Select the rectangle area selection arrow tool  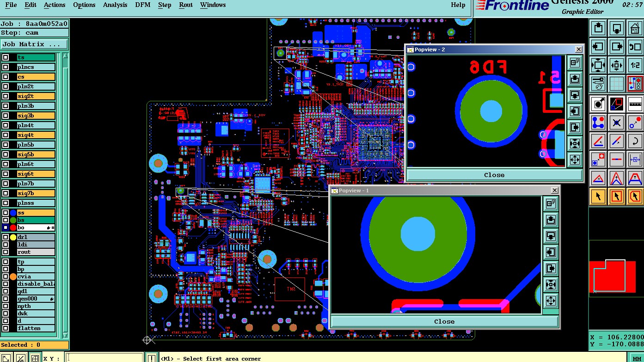[617, 196]
